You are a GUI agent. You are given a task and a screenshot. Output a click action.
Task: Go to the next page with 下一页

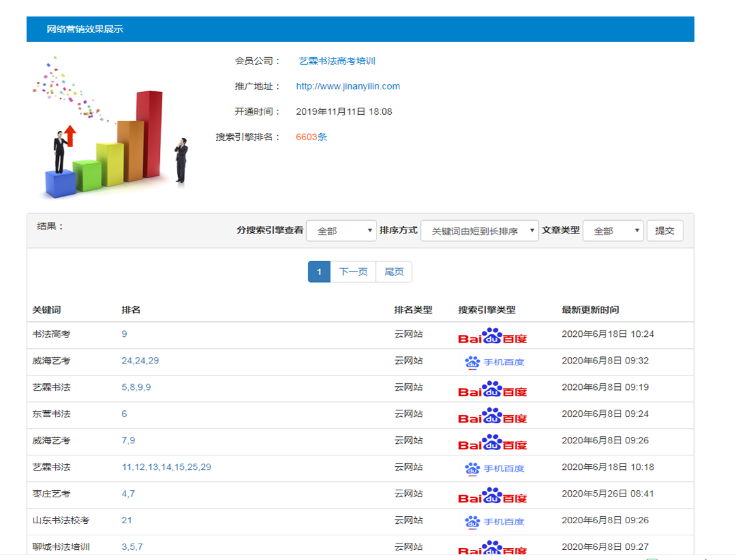click(x=353, y=272)
